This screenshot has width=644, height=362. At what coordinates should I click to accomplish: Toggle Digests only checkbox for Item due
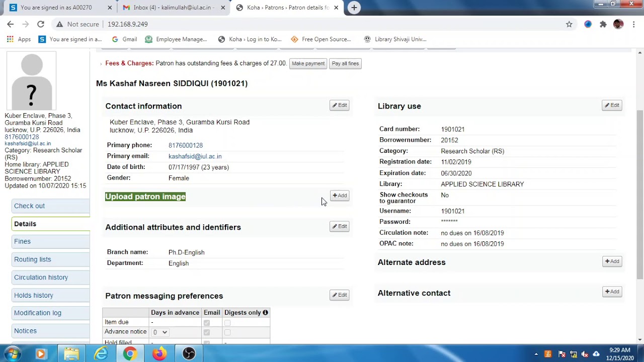point(227,322)
